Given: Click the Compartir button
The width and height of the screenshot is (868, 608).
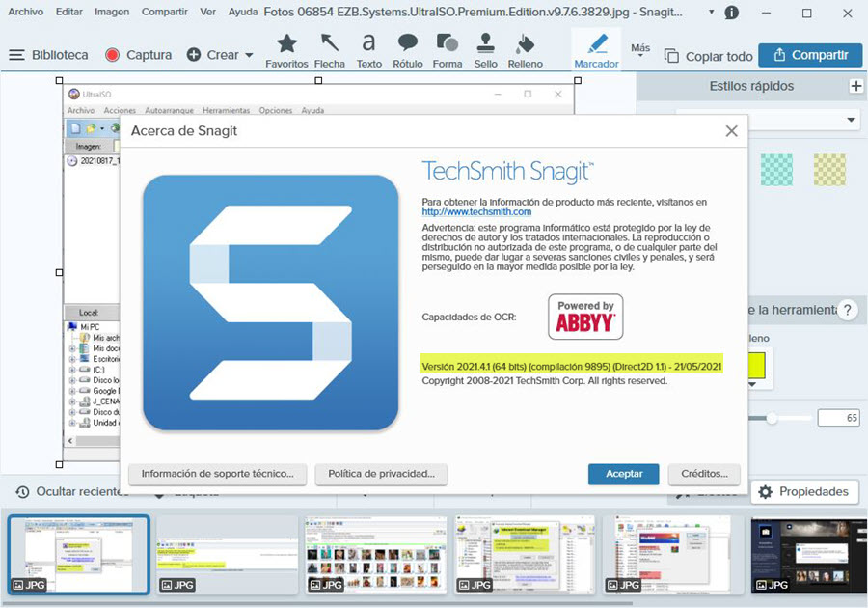Looking at the screenshot, I should [x=810, y=55].
